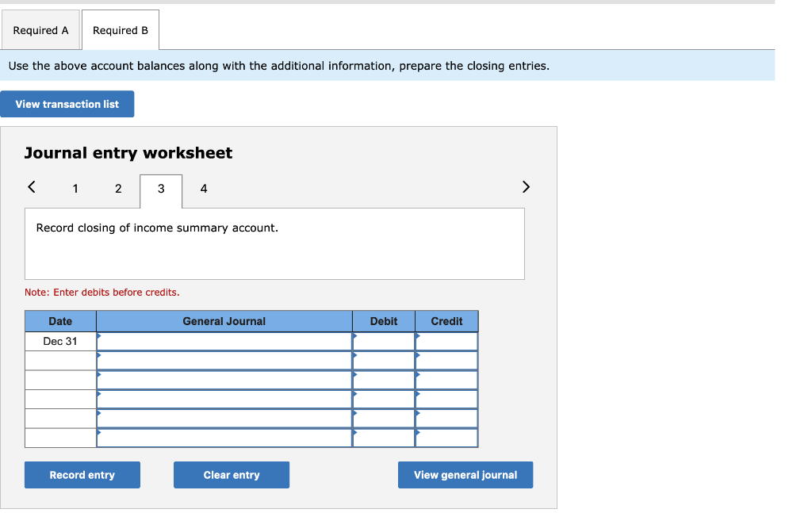Click the Clear entry button

click(231, 474)
